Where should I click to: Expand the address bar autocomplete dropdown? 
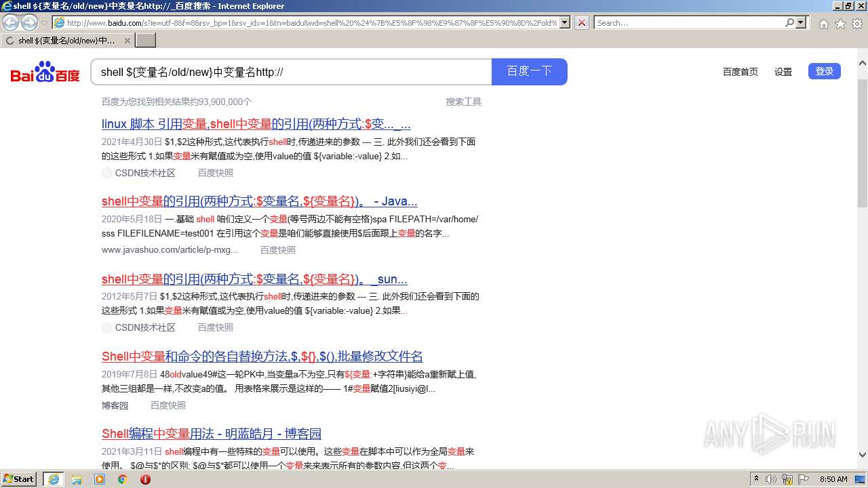click(565, 22)
